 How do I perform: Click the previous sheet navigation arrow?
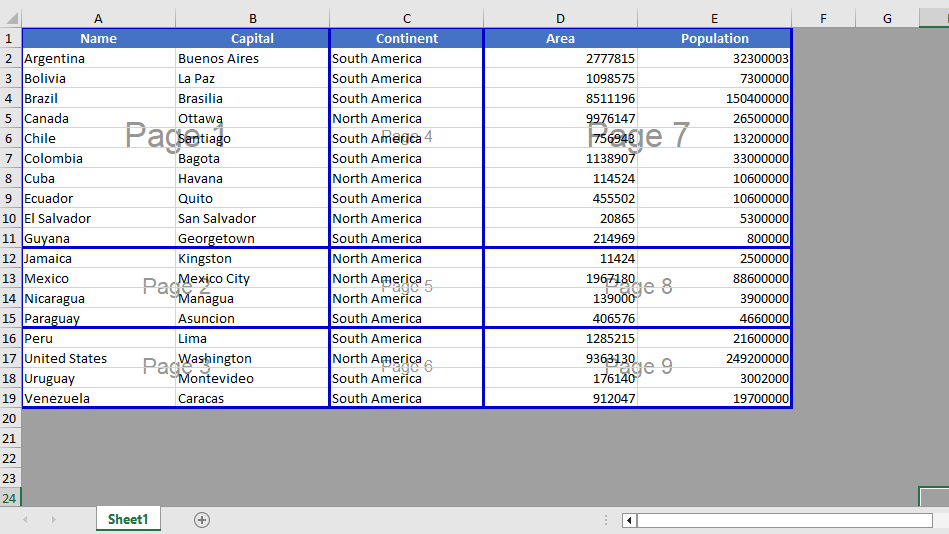point(25,519)
